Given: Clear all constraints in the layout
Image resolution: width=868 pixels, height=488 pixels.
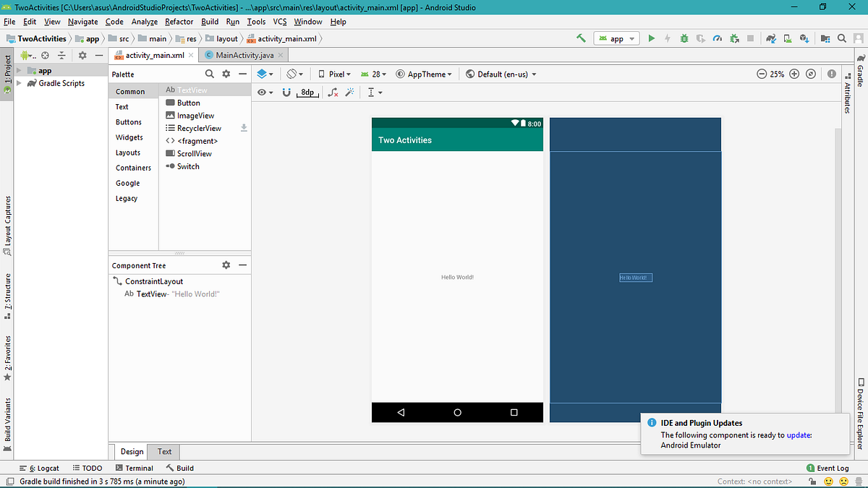Looking at the screenshot, I should click(x=333, y=92).
